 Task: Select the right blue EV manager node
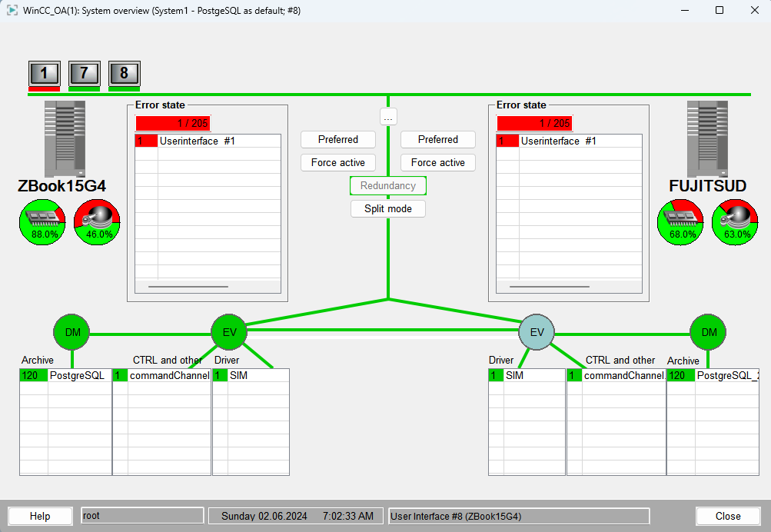click(537, 332)
